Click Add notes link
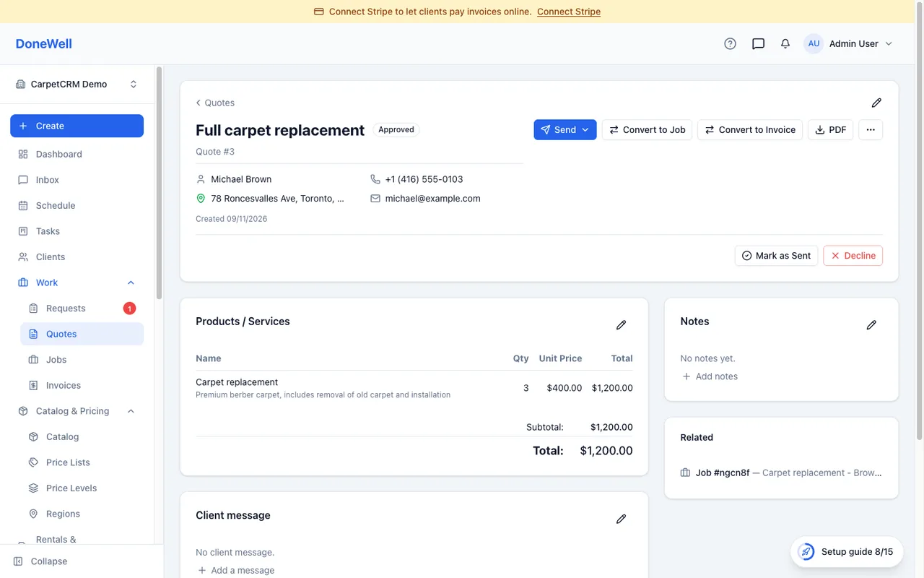Screen dimensions: 924x578 [x=710, y=376]
